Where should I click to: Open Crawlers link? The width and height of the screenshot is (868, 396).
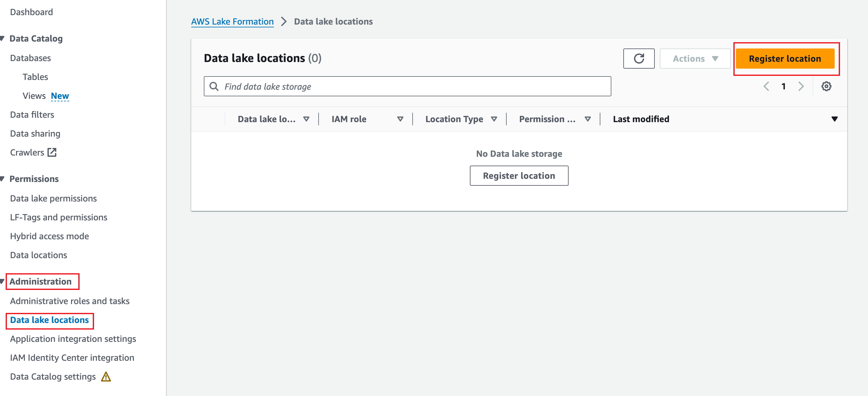(x=27, y=152)
